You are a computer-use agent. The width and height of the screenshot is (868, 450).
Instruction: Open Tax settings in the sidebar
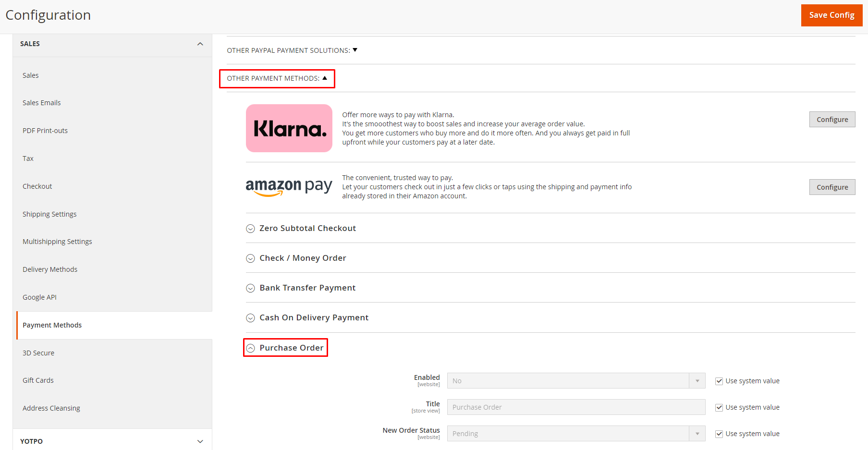[28, 158]
